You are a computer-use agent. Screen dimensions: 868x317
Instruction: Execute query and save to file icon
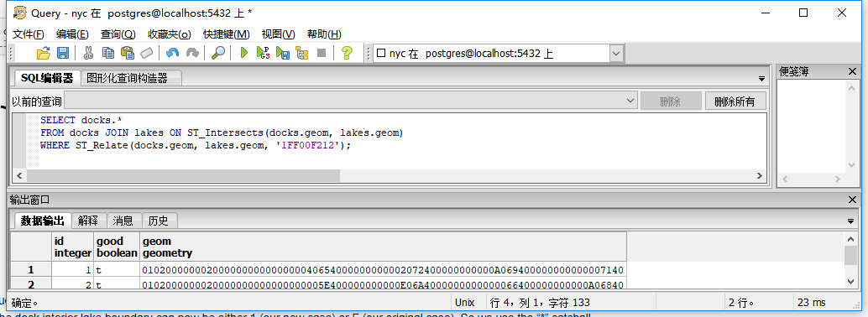pos(283,53)
